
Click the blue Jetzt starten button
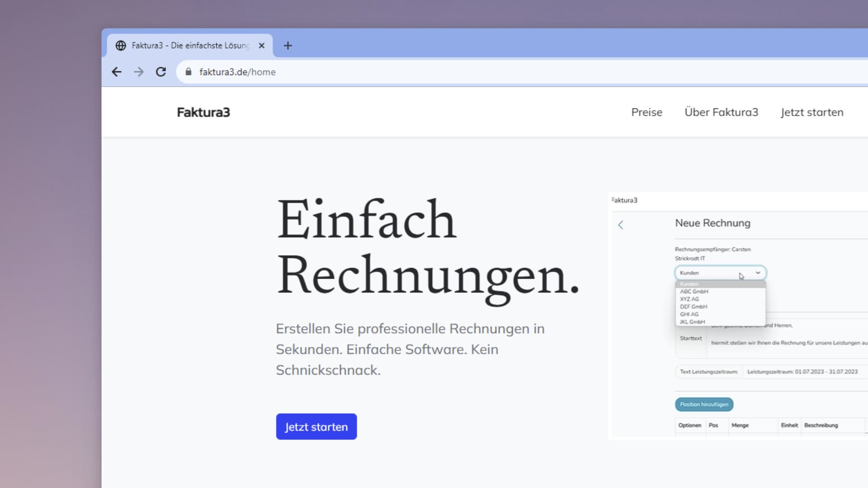click(316, 427)
